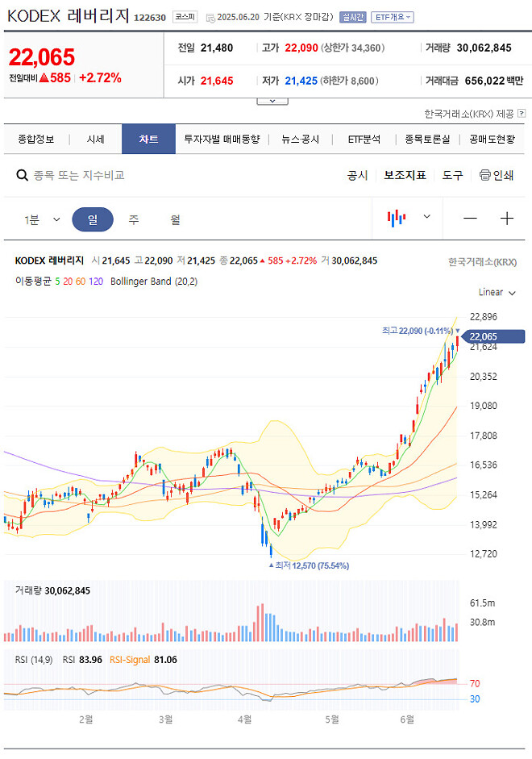This screenshot has width=532, height=759.
Task: Open 공시 disclosure overlay on chart
Action: tap(357, 175)
